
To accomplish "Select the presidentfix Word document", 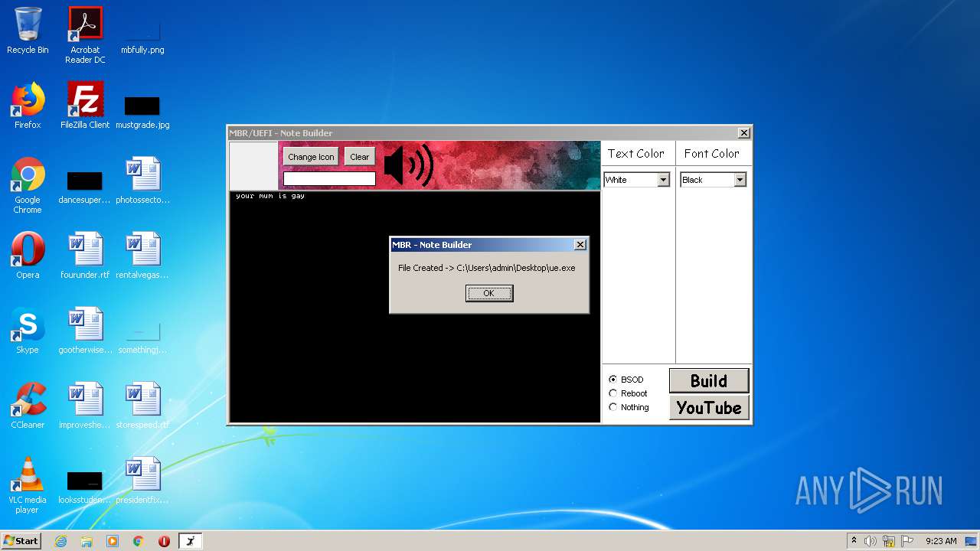I will tap(142, 481).
